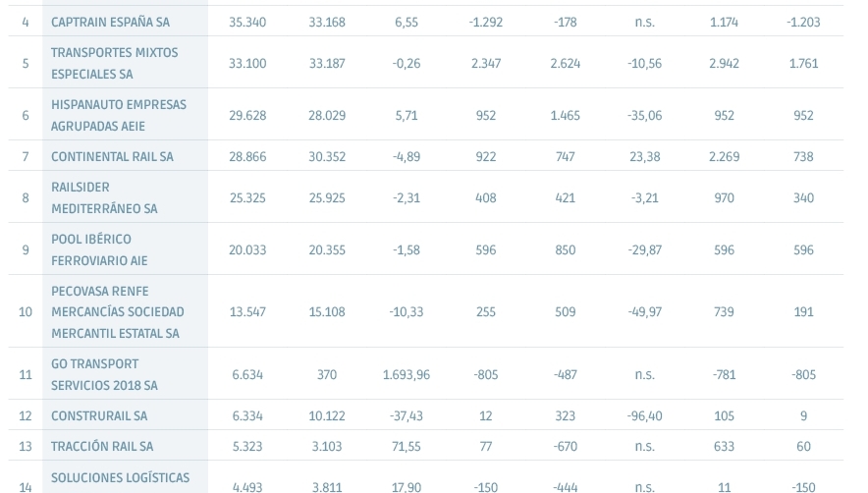Open the RAILSIDER MEDITERRÁNEO SA entry

tap(104, 197)
